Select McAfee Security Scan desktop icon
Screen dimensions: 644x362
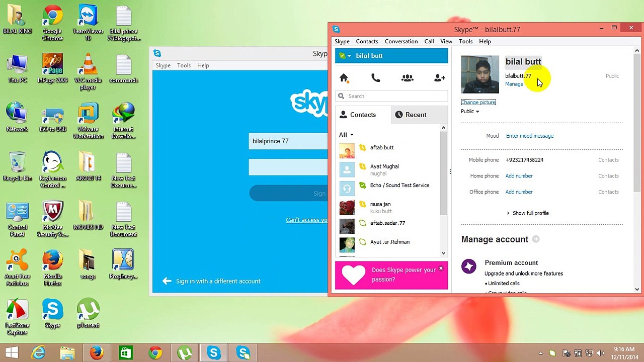(x=52, y=219)
